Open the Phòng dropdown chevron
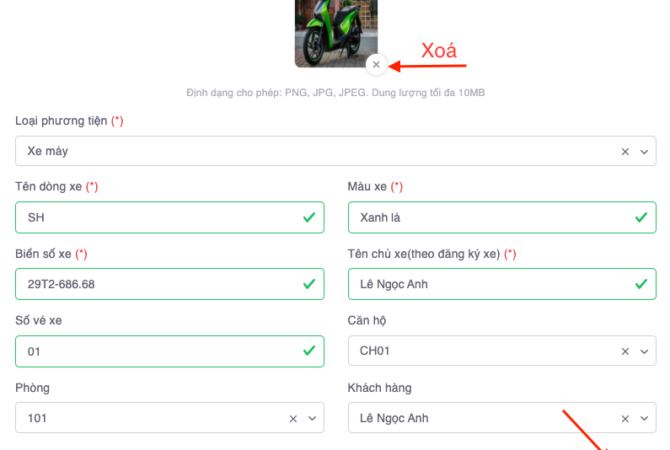 [x=311, y=418]
